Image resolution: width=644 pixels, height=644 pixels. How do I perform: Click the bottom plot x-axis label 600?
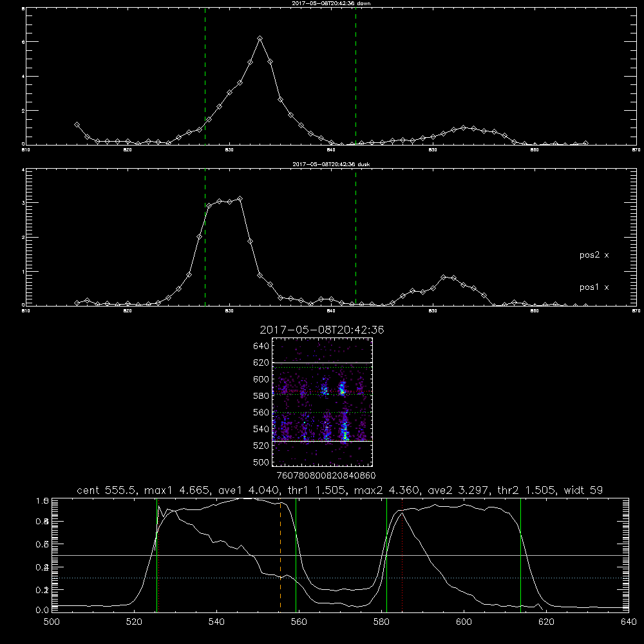[x=464, y=622]
